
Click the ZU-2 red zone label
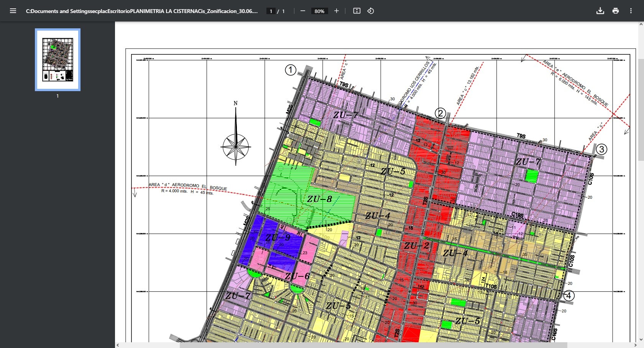click(417, 246)
